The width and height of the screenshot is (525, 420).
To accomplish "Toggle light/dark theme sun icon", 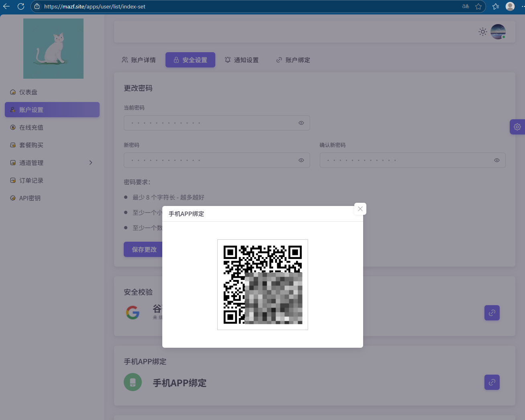I will (483, 32).
